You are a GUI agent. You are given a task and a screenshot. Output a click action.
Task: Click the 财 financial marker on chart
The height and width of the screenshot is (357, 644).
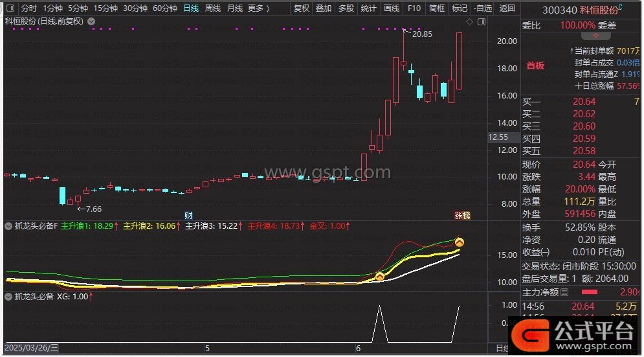click(188, 215)
